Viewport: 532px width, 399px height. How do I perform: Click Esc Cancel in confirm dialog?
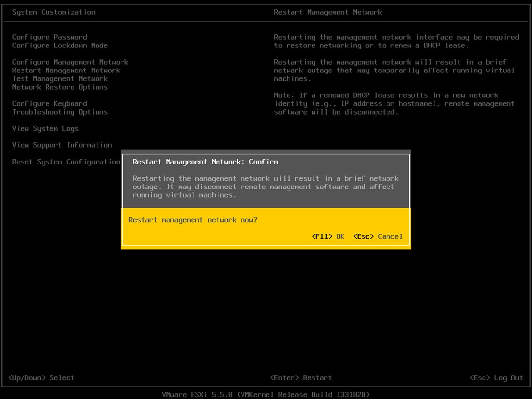point(378,236)
